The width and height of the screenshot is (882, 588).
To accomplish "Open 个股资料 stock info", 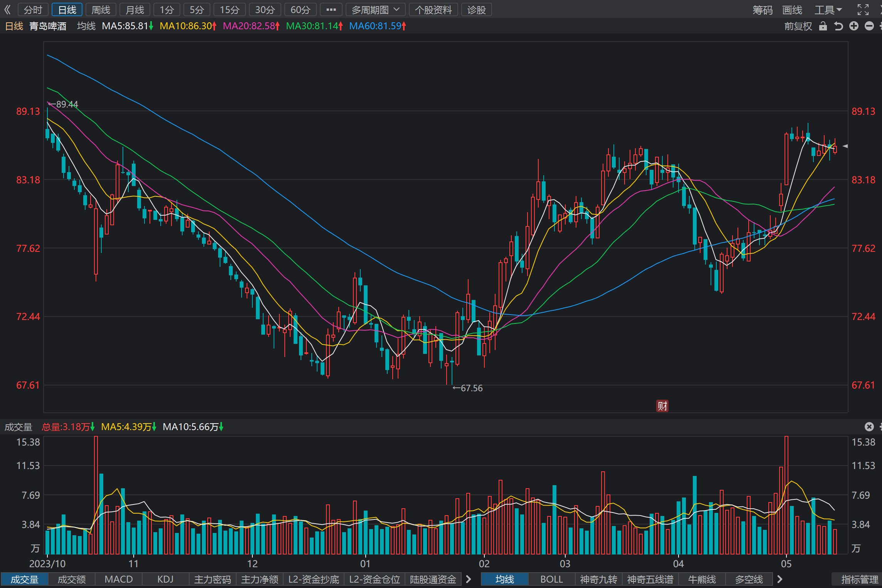I will pos(433,10).
